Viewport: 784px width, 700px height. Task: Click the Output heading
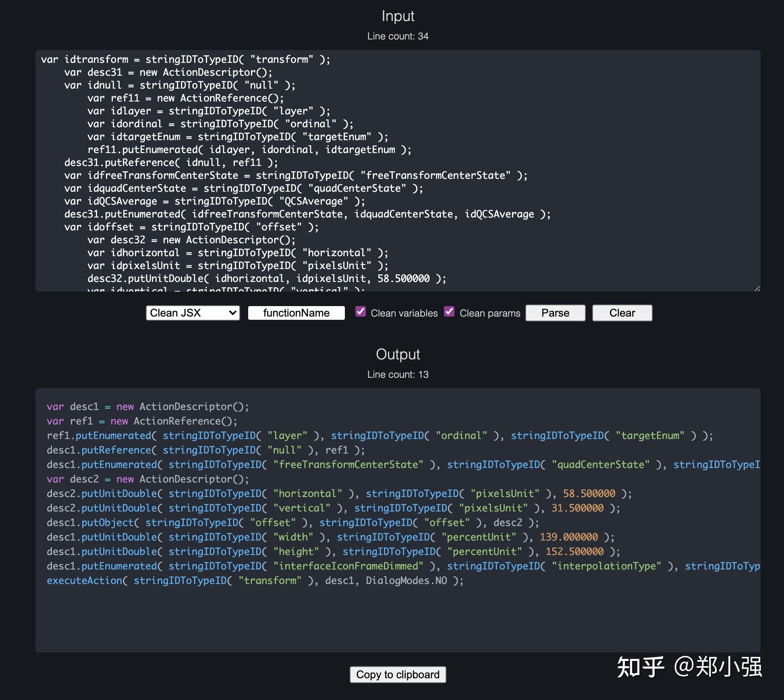[398, 354]
